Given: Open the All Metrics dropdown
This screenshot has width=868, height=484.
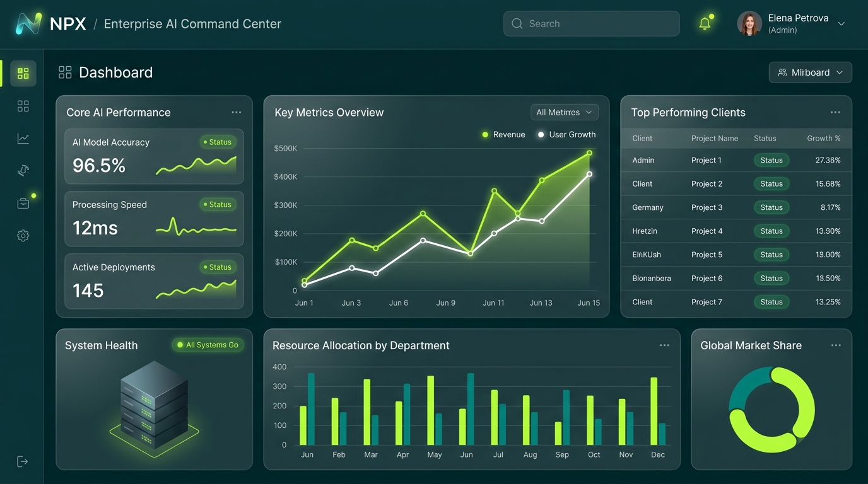Looking at the screenshot, I should pyautogui.click(x=565, y=112).
